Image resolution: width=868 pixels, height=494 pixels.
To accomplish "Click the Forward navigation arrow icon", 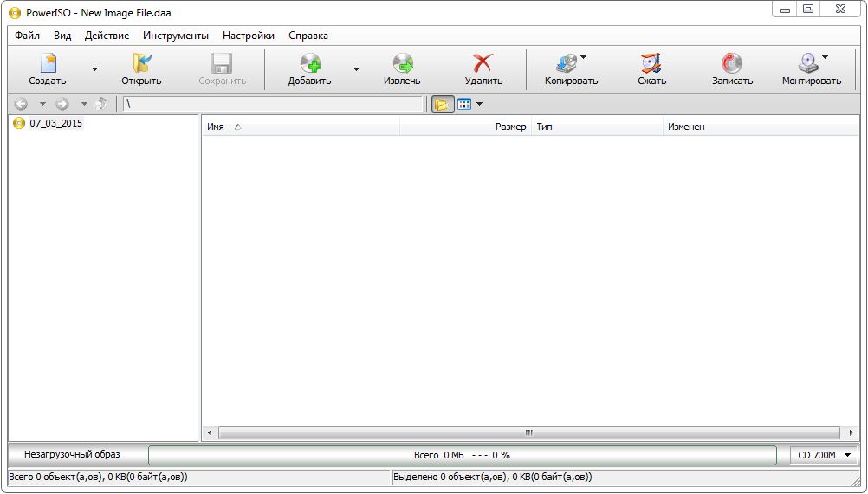I will tap(62, 104).
